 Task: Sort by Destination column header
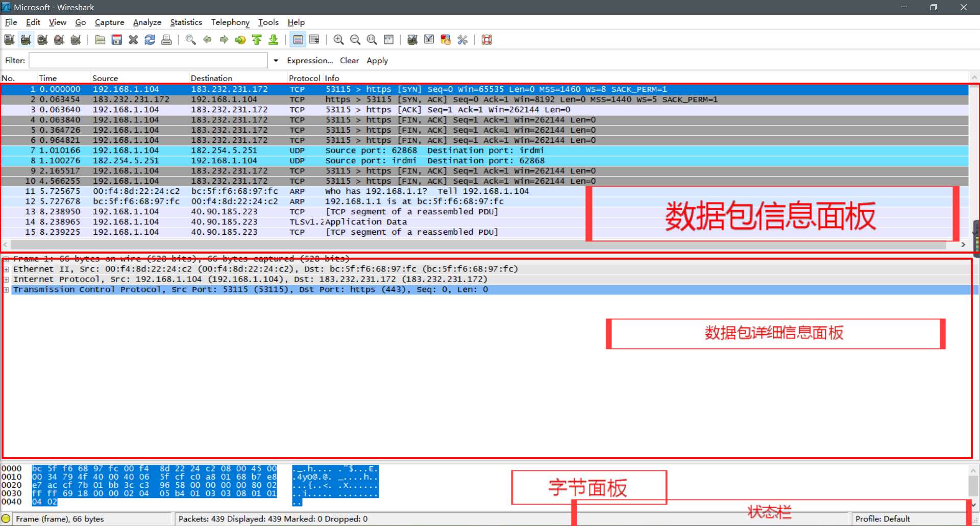tap(238, 78)
